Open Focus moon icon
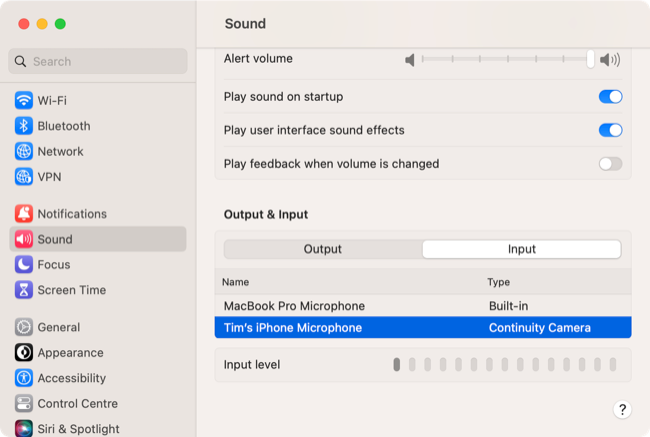The image size is (650, 437). (x=24, y=265)
